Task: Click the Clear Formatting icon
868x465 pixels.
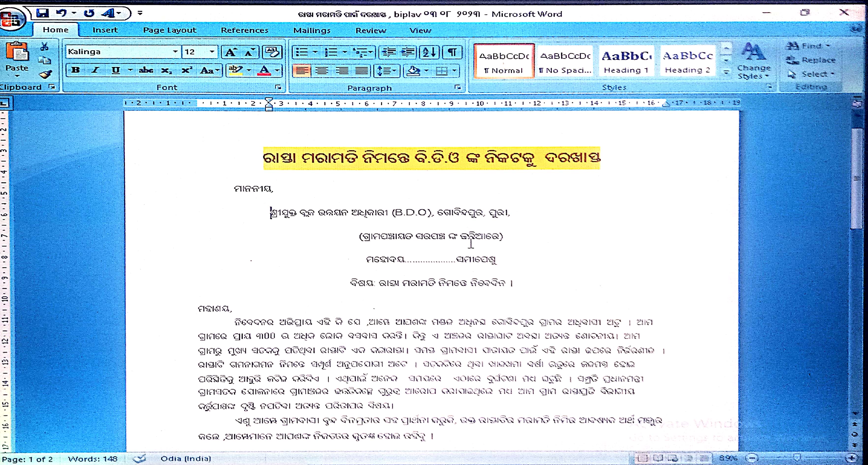Action: tap(272, 52)
